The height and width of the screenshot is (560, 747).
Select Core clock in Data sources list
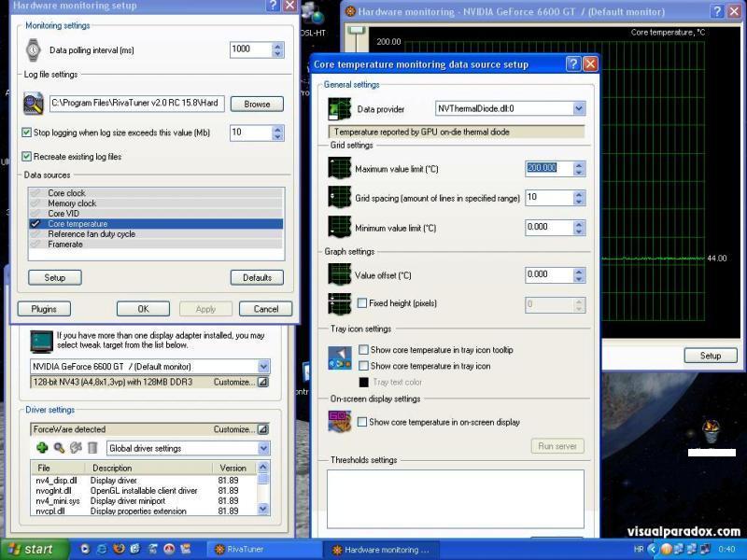point(66,193)
